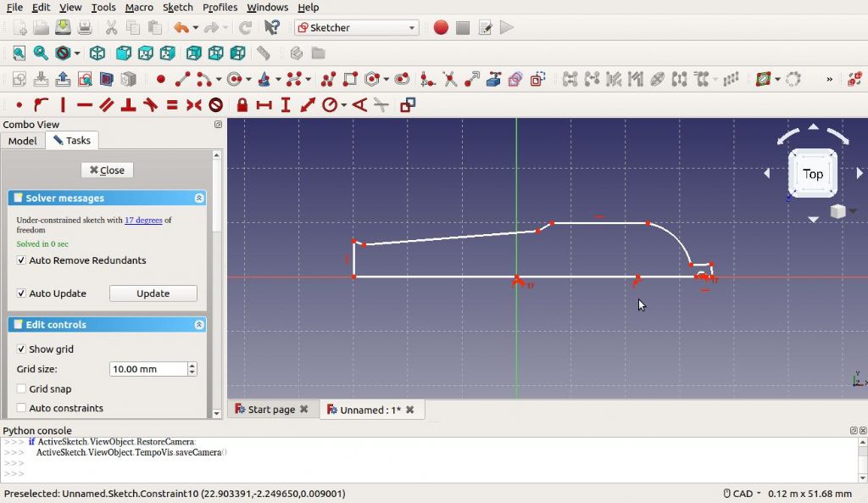Open the Sketch menu
The height and width of the screenshot is (503, 868).
point(178,7)
